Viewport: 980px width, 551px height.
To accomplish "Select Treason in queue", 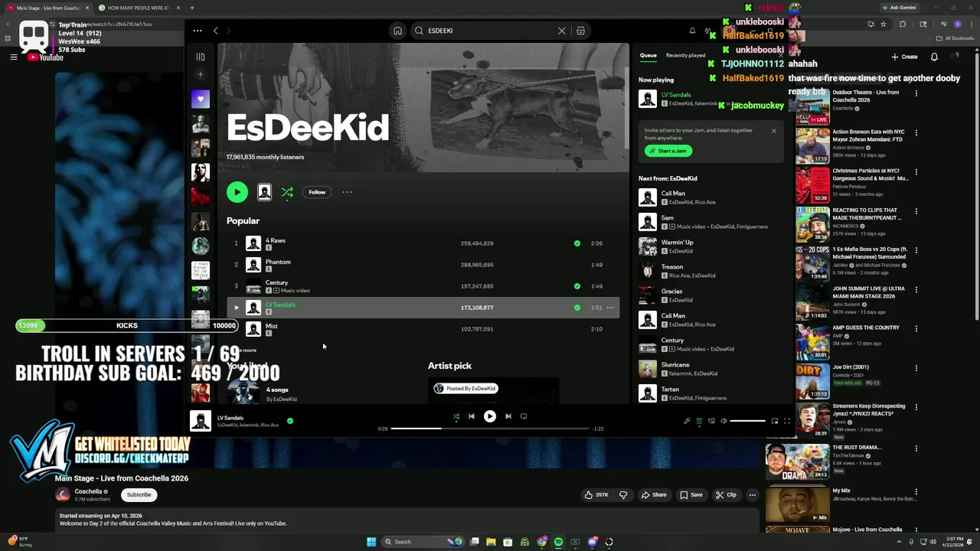I will [x=710, y=271].
